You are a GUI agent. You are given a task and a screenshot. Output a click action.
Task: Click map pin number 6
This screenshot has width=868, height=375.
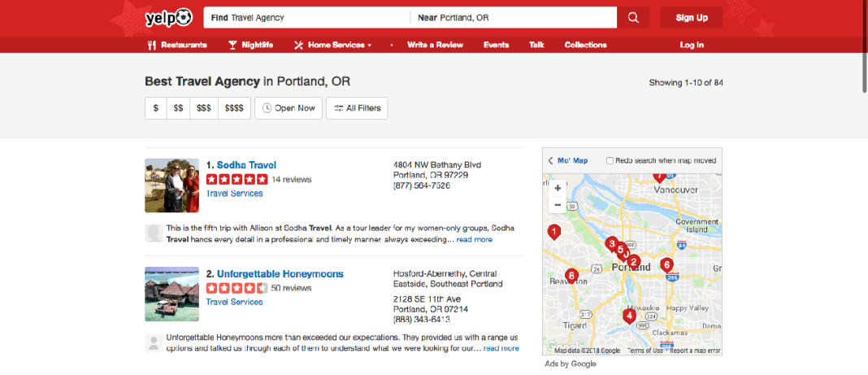pos(666,264)
